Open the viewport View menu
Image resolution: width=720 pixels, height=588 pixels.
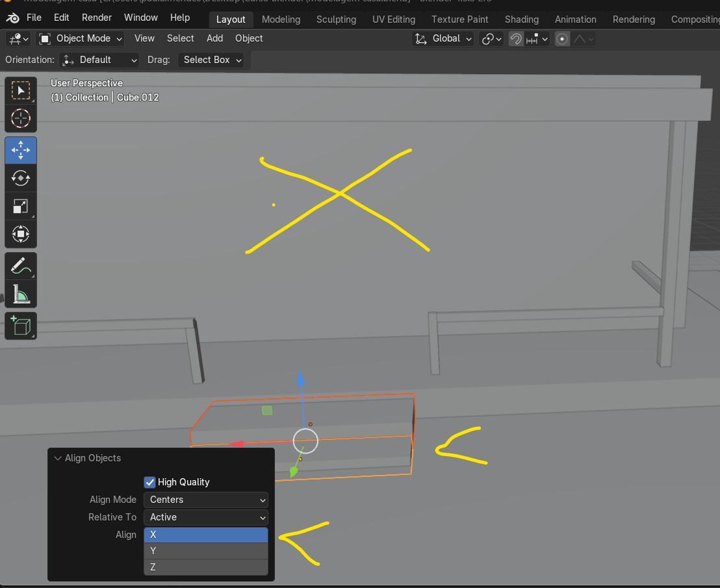pos(144,38)
